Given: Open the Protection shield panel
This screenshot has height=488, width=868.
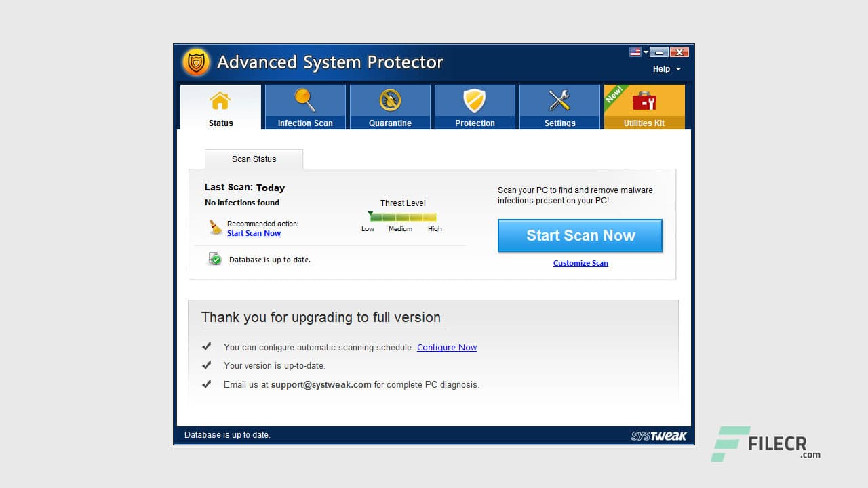Looking at the screenshot, I should (475, 106).
